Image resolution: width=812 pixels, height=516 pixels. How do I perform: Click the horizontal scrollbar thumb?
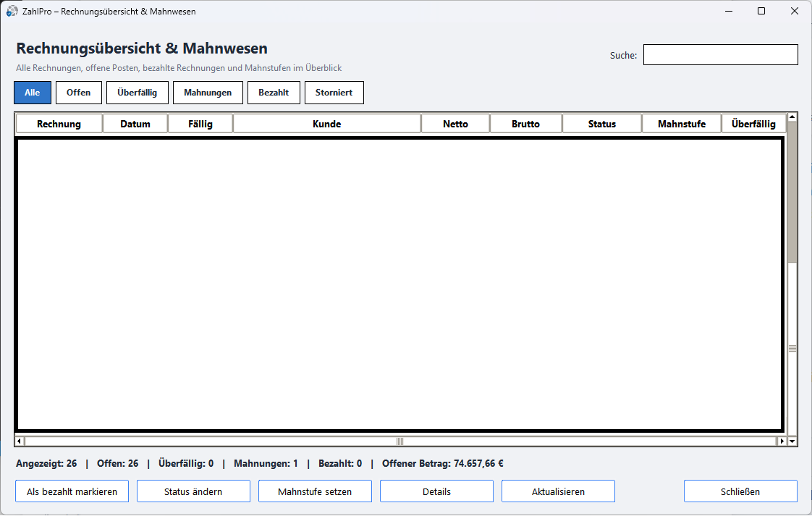click(399, 441)
